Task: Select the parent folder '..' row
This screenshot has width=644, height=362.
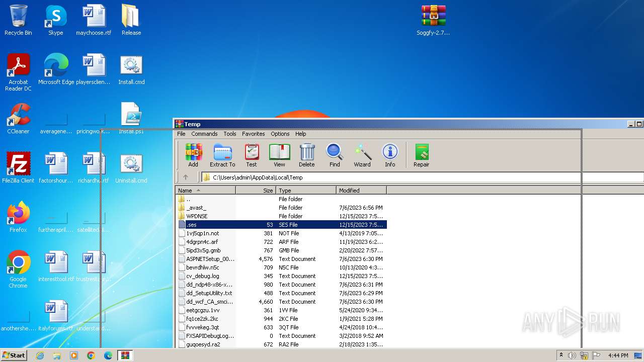Action: point(281,199)
